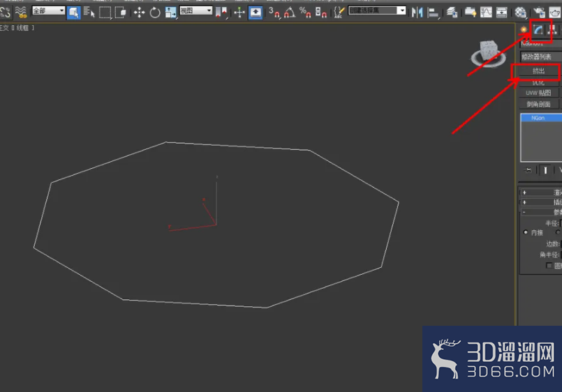Screen dimensions: 562x392
Task: Open the Schematic View
Action: click(501, 13)
